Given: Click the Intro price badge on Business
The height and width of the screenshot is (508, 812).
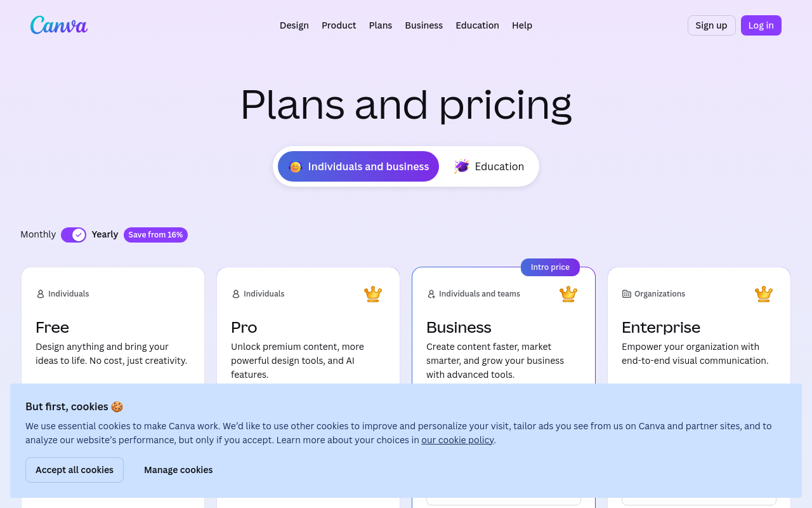Looking at the screenshot, I should pos(549,267).
